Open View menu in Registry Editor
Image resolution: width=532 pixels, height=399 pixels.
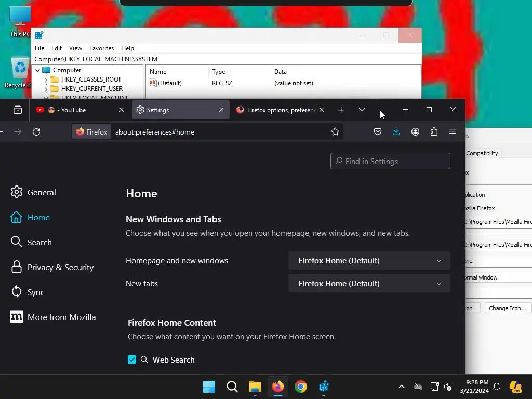pos(75,48)
